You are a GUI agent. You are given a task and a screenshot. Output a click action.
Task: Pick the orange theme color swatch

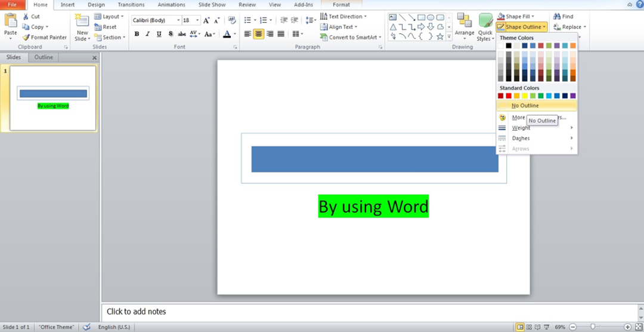click(572, 45)
